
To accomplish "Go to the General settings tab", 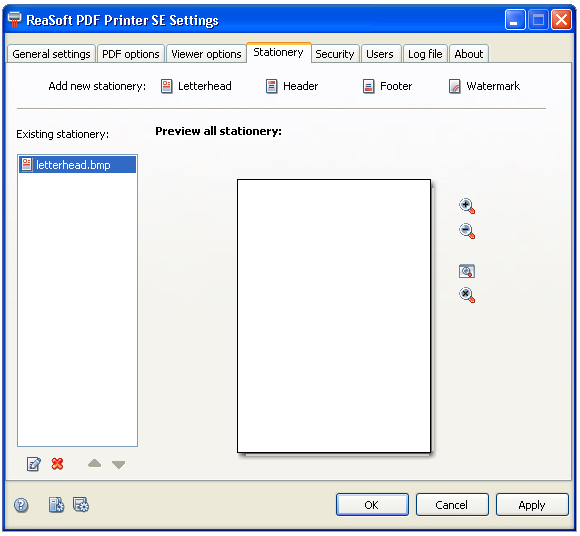I will pyautogui.click(x=51, y=54).
